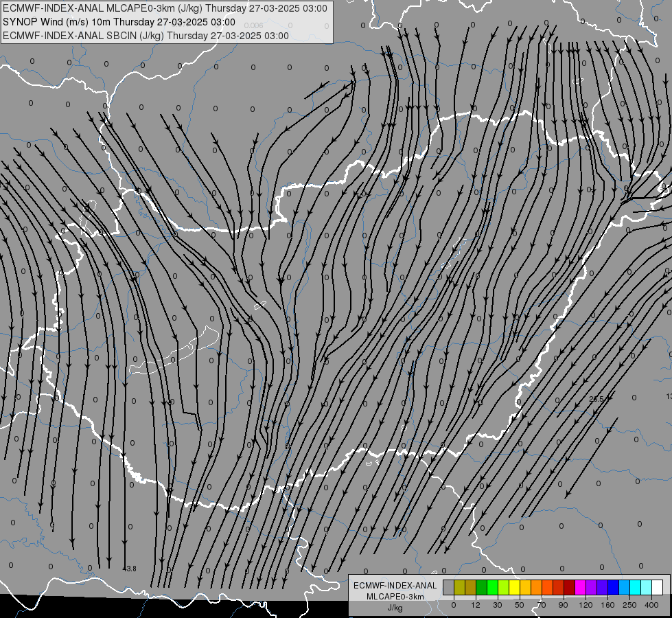This screenshot has width=672, height=618.
Task: Click the legend scale value '12'
Action: click(476, 605)
